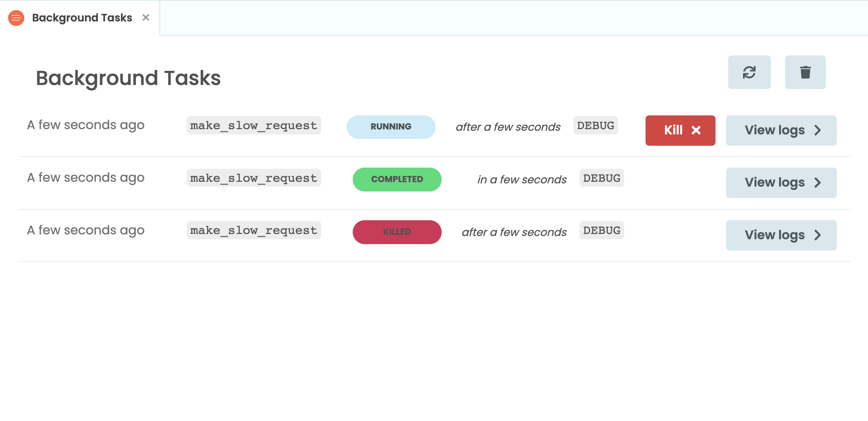
Task: Click make_slow_request name in the completed row
Action: [x=254, y=178]
